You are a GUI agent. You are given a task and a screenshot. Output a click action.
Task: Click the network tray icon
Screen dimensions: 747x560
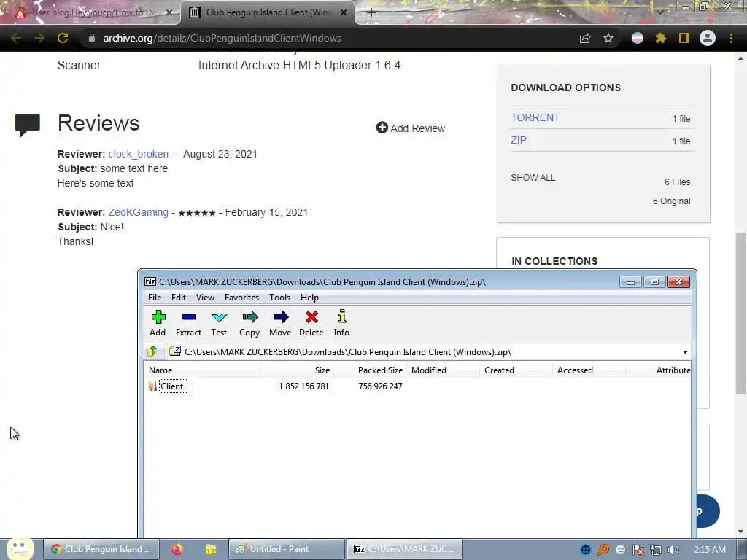coord(656,550)
